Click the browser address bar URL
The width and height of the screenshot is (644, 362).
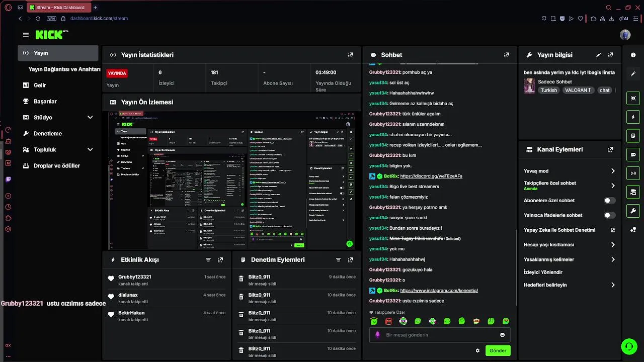pos(99,19)
